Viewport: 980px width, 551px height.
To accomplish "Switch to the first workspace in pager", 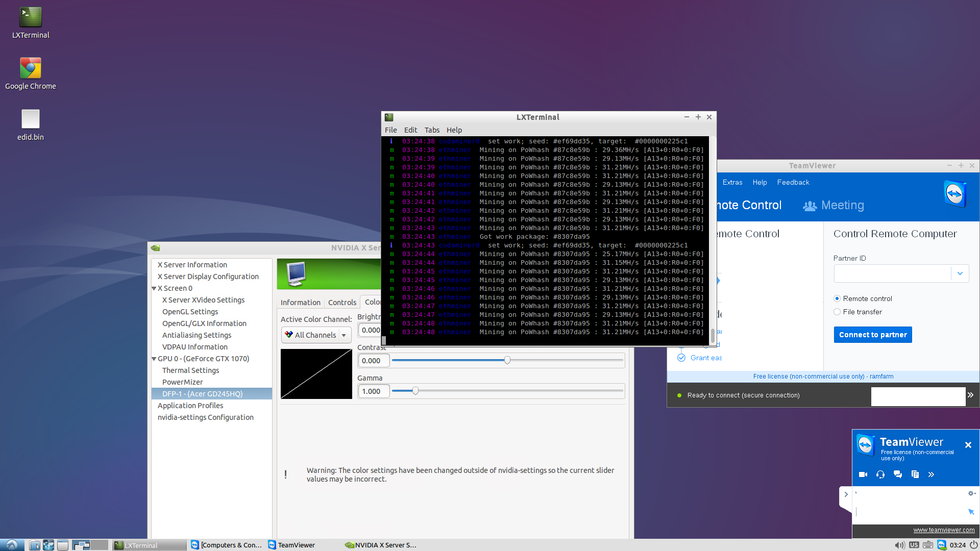I will tap(81, 545).
